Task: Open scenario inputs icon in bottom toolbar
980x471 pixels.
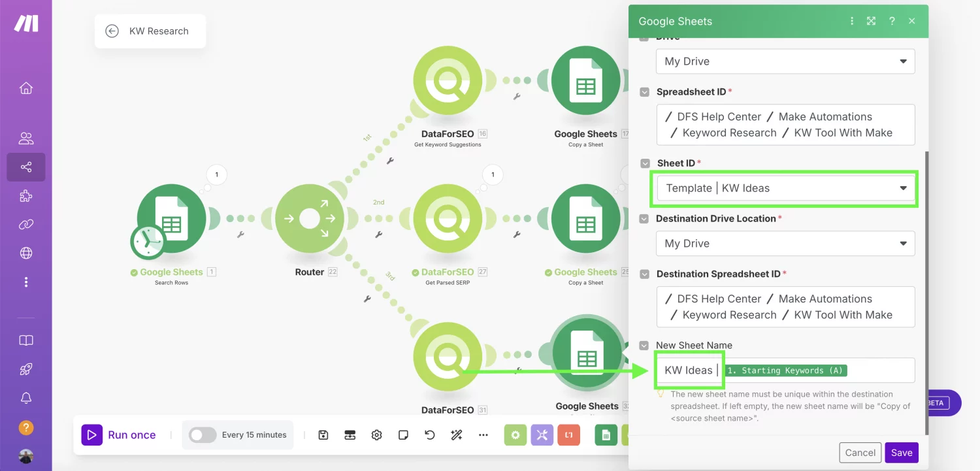Action: 350,435
